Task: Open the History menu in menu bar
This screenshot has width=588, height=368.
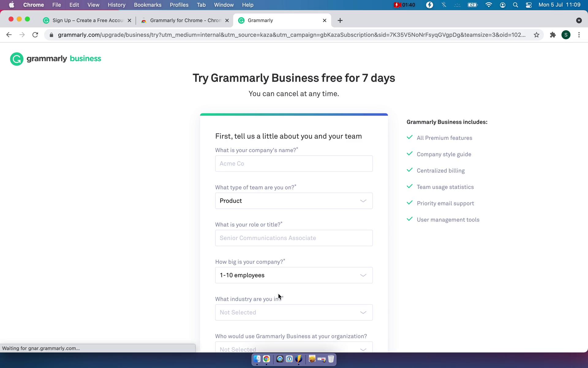Action: (x=116, y=5)
